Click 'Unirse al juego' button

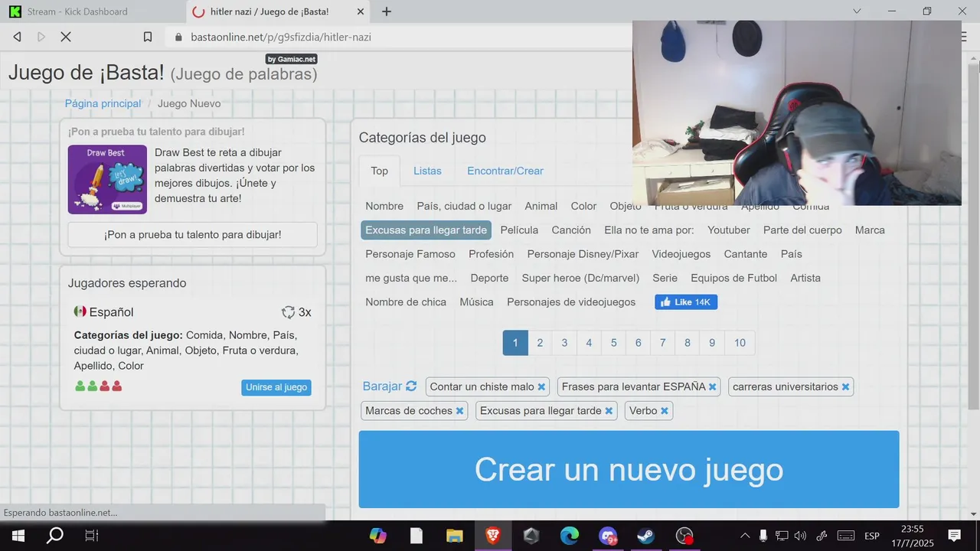tap(276, 387)
